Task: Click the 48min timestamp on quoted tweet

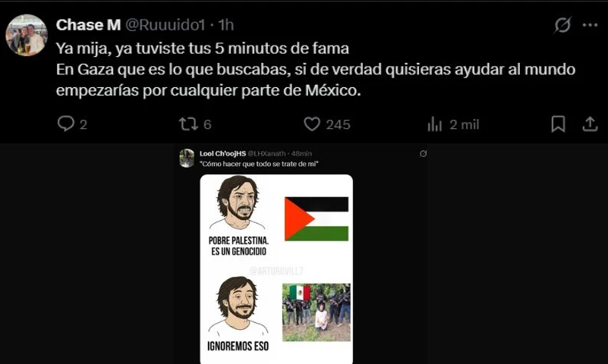Action: point(301,154)
